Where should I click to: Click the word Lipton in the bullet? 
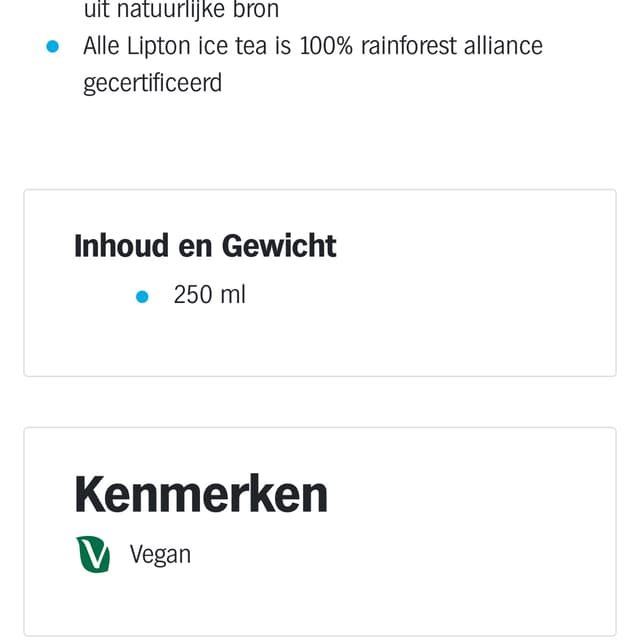(x=158, y=46)
